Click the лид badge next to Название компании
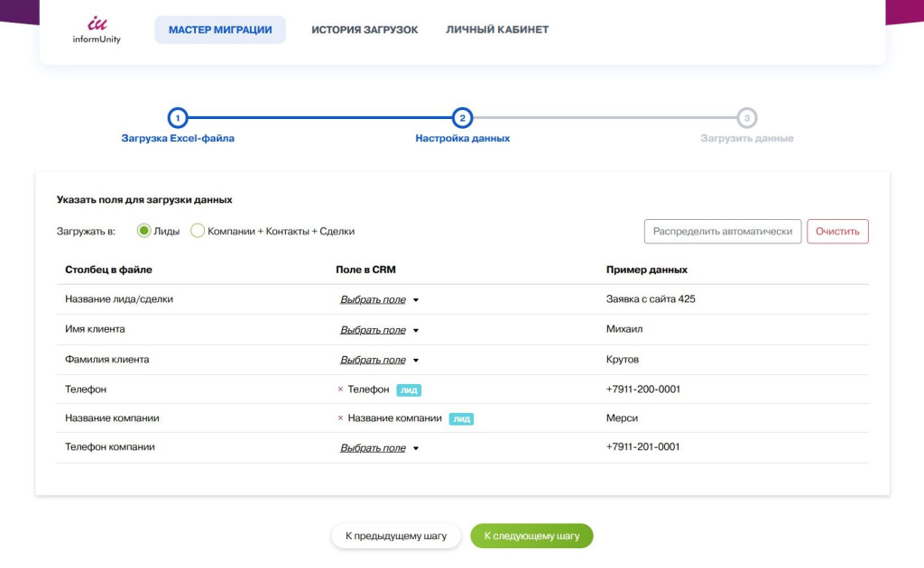Viewport: 924px width, 568px height. (461, 419)
